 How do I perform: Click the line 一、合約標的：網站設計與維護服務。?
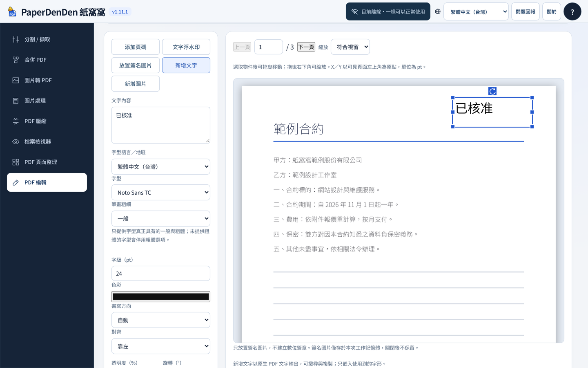pos(327,190)
